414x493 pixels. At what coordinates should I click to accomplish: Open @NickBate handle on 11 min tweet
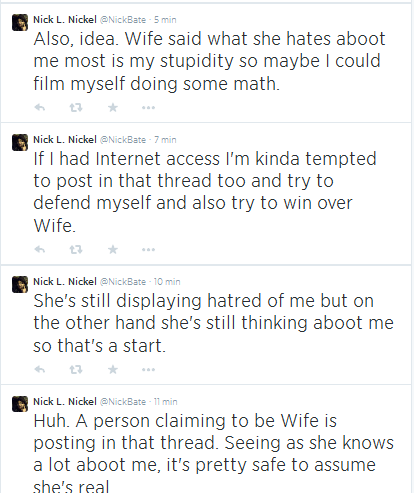123,402
